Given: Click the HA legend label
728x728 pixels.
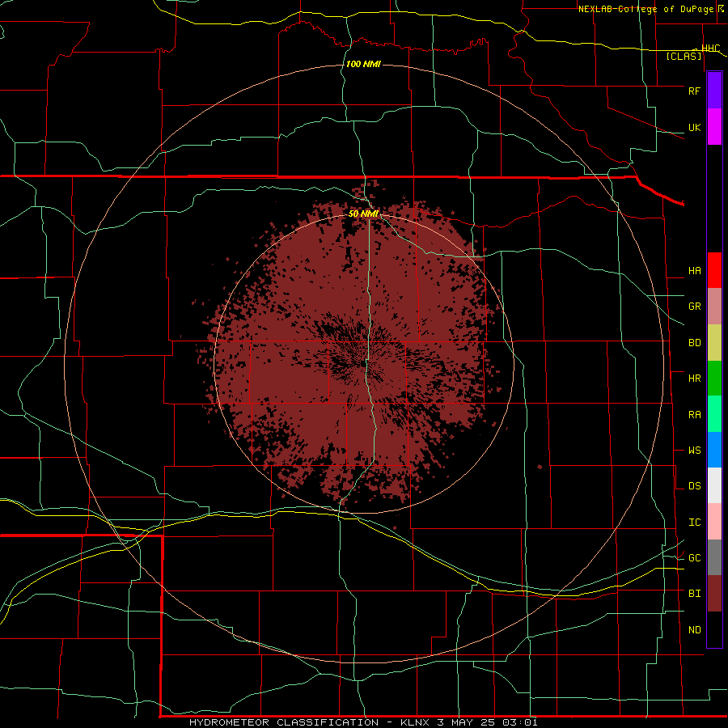Looking at the screenshot, I should tap(694, 271).
